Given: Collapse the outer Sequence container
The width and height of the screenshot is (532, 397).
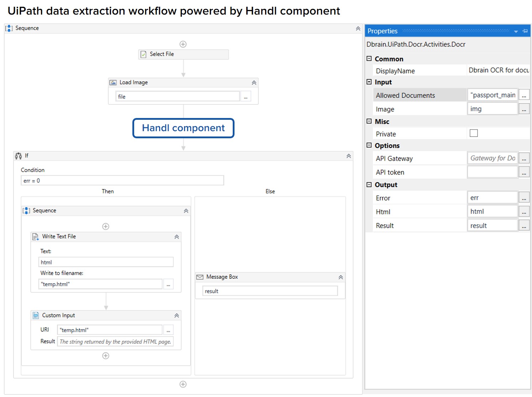Looking at the screenshot, I should pyautogui.click(x=358, y=28).
